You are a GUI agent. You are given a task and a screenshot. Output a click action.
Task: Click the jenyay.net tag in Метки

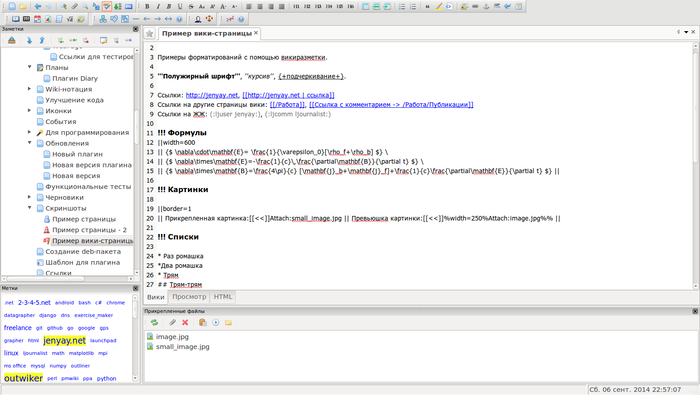click(x=64, y=341)
